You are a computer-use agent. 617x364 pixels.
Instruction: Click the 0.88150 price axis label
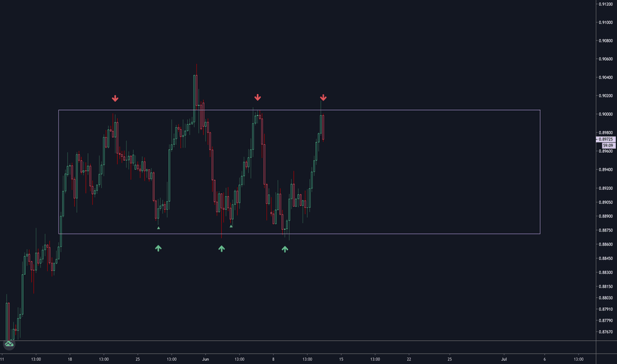[x=606, y=287]
